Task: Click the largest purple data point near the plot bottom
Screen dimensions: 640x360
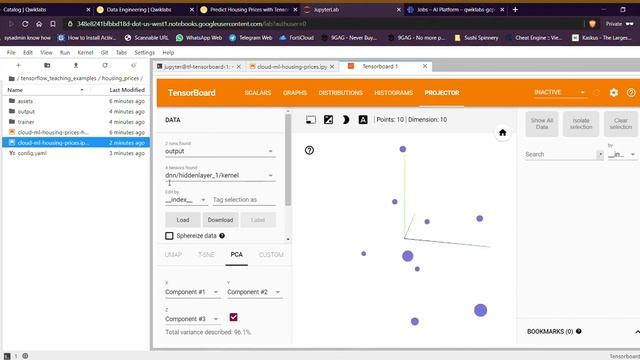Action: [480, 310]
